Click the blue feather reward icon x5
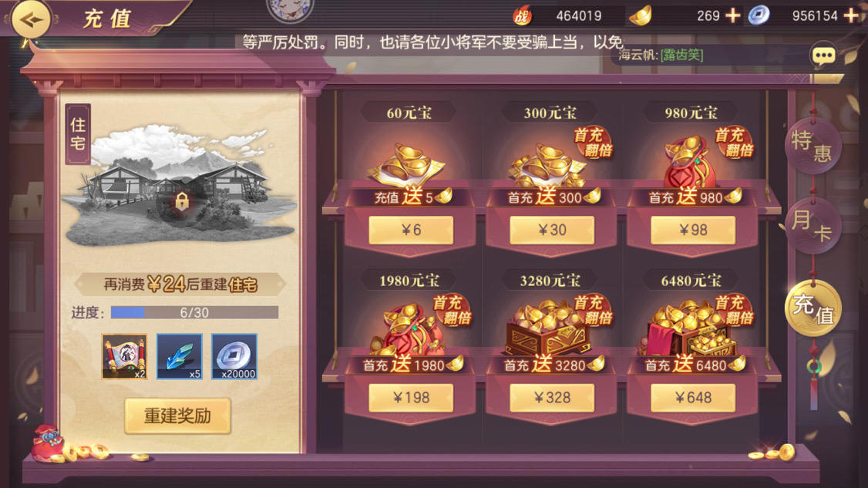868x488 pixels. click(180, 357)
